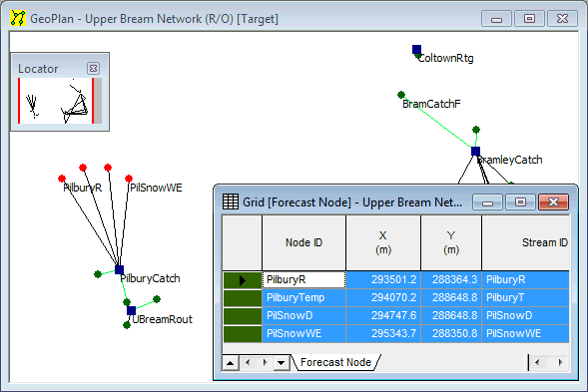
Task: Minimize the Grid Forecast Node window
Action: [x=487, y=202]
